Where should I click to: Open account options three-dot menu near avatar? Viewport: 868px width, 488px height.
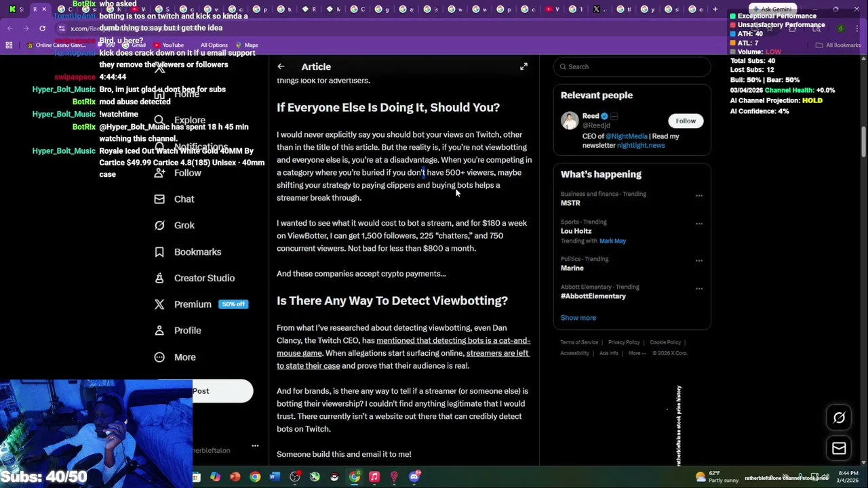tap(255, 446)
